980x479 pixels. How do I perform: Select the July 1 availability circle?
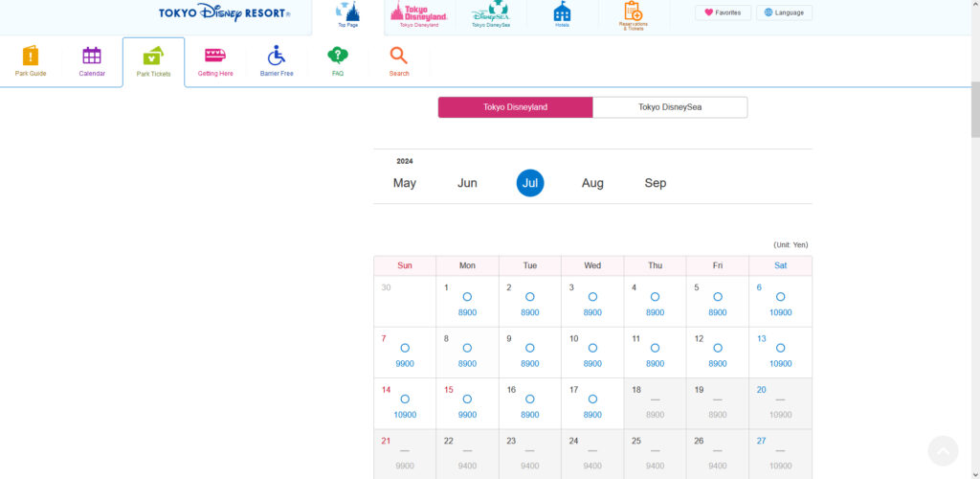coord(467,297)
